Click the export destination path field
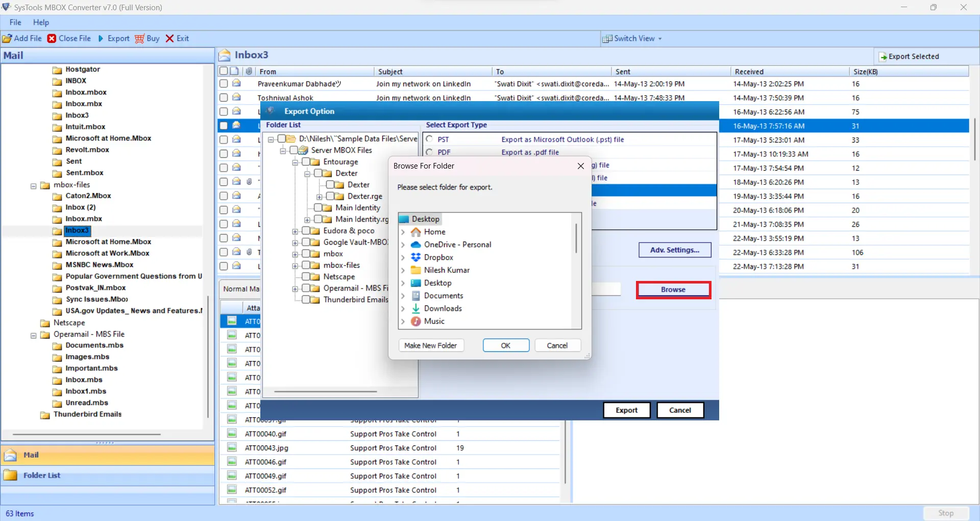980x521 pixels. point(606,289)
